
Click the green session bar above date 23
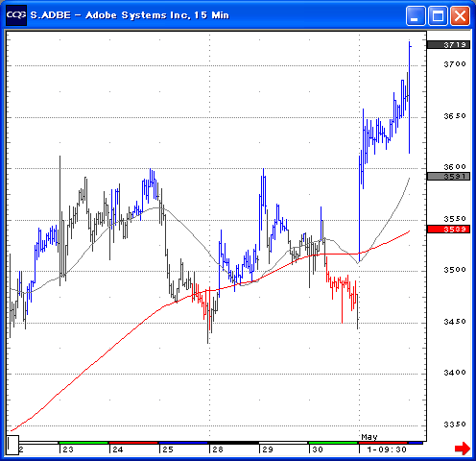[x=83, y=443]
